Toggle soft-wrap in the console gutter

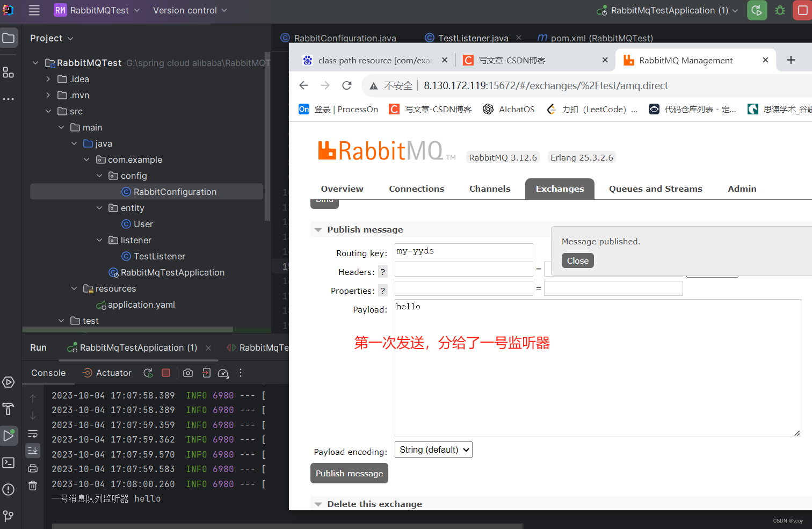33,433
